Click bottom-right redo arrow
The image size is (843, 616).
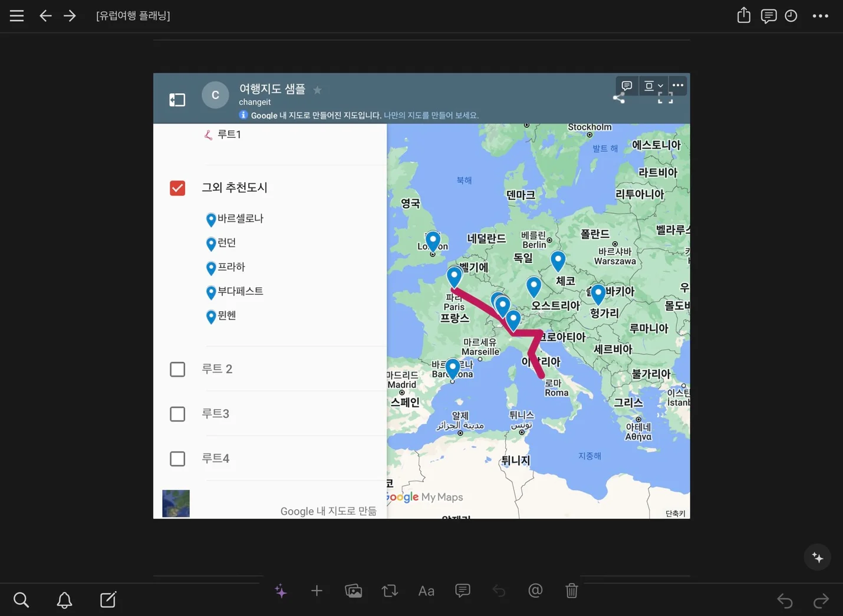821,601
